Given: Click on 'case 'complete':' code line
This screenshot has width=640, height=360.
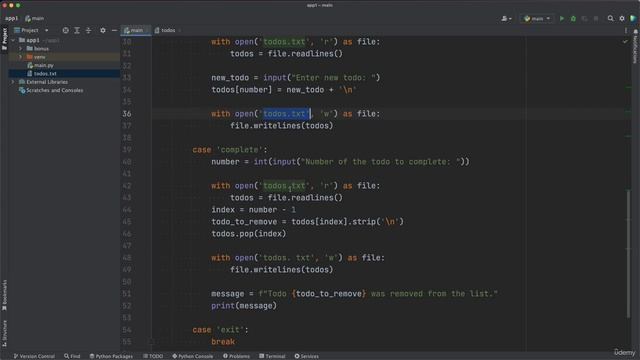Looking at the screenshot, I should 230,150.
